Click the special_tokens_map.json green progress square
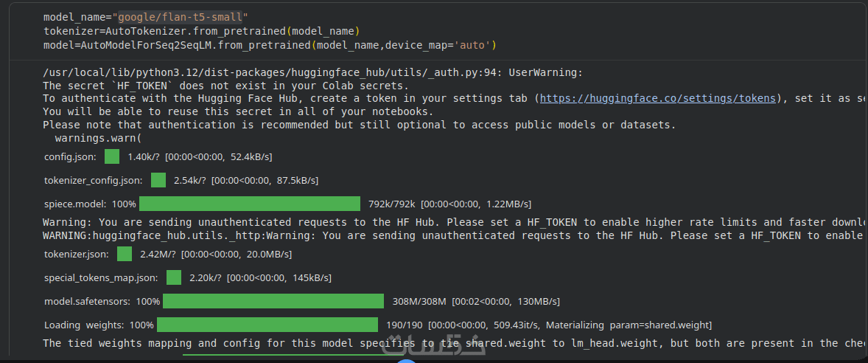This screenshot has height=363, width=868. pos(174,277)
